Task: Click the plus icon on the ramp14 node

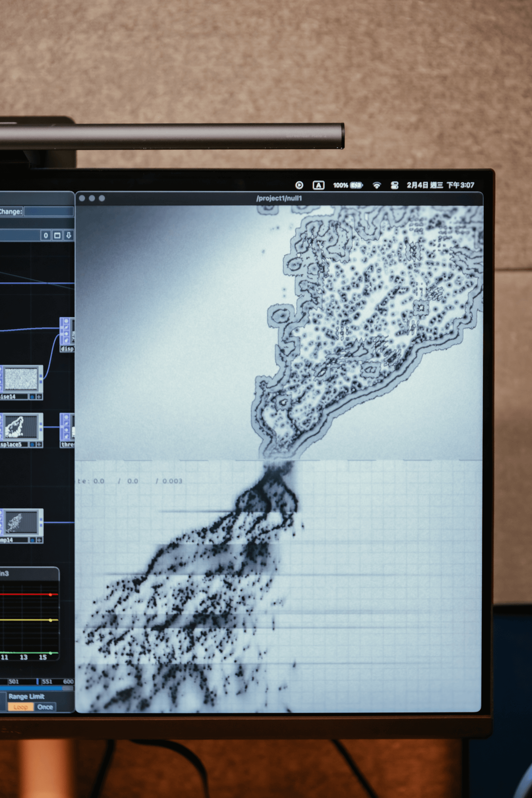Action: (39, 540)
